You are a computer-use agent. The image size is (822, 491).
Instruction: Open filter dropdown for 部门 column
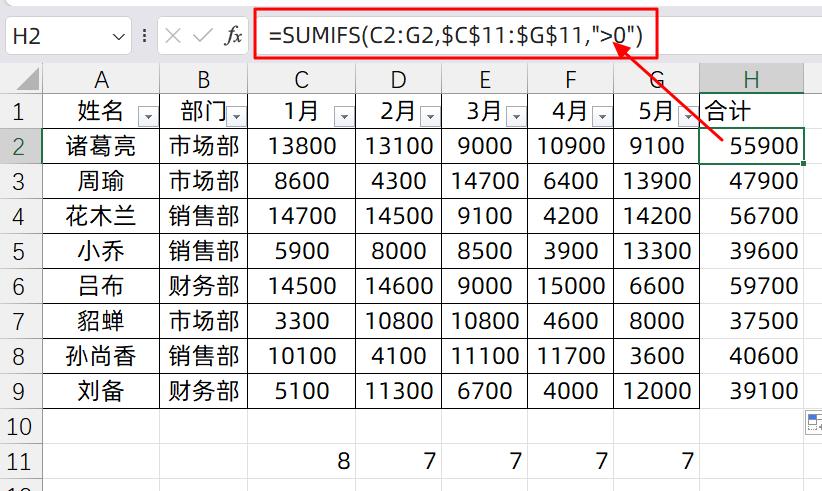pos(236,116)
